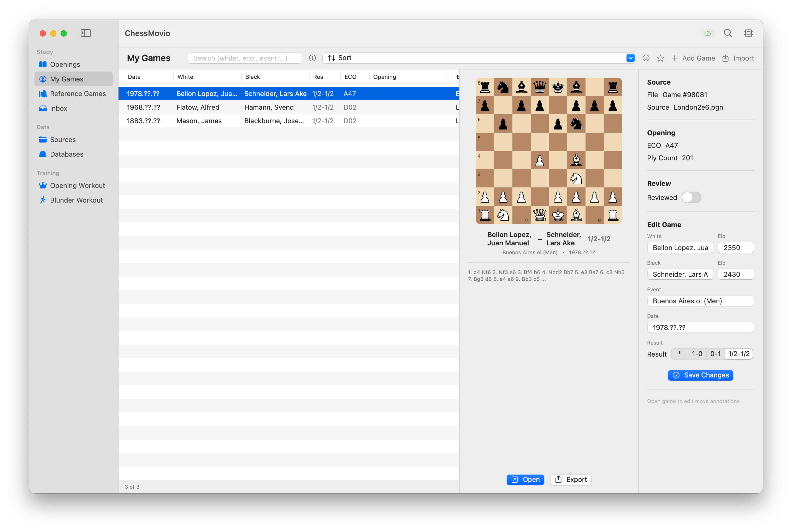Sort by the Date column header
Screen dimensions: 792x532
coord(134,77)
